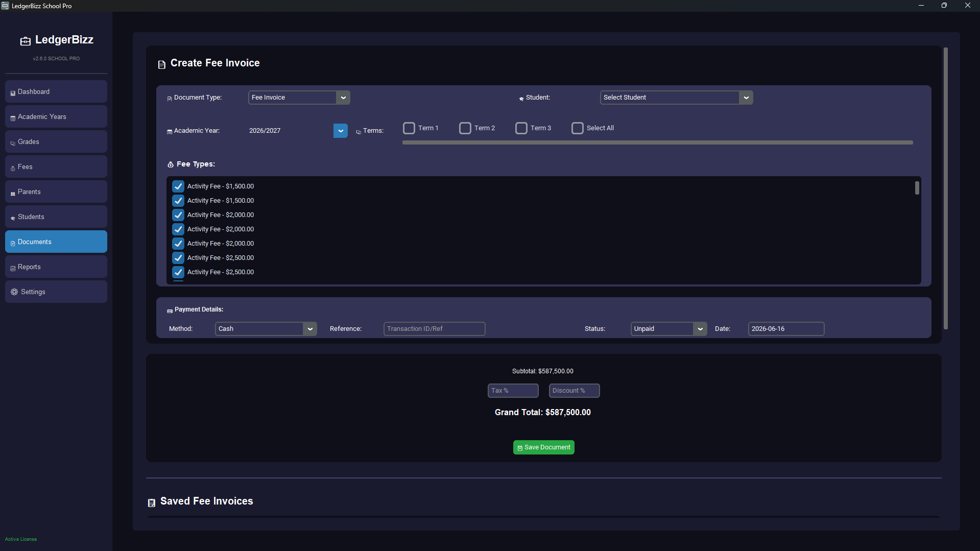Click the Parents people icon
This screenshot has height=551, width=980.
coord(13,194)
